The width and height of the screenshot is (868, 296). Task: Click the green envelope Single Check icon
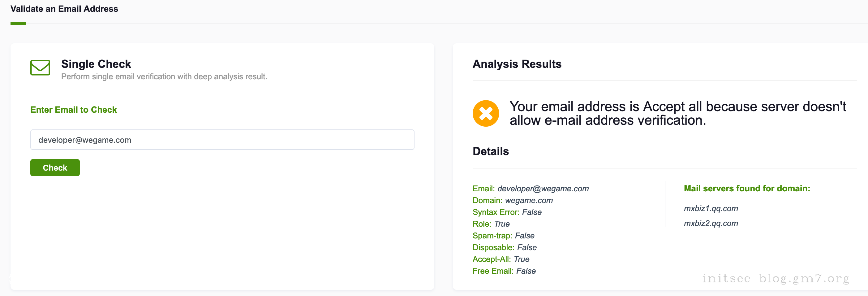(x=40, y=67)
